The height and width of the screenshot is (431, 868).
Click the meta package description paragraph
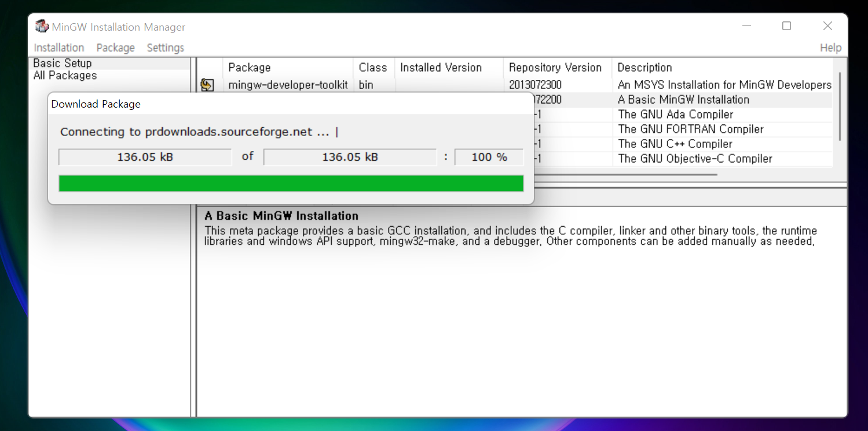[511, 236]
